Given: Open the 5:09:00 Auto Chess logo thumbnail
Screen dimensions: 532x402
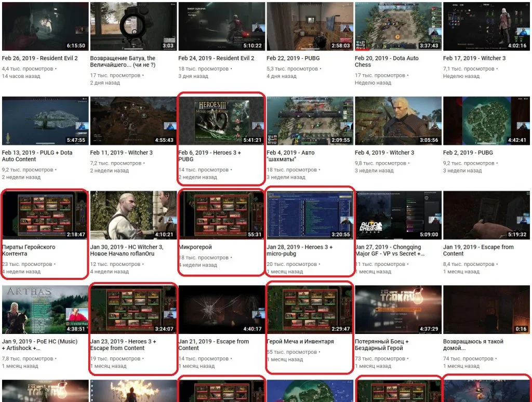Looking at the screenshot, I should pyautogui.click(x=398, y=215).
